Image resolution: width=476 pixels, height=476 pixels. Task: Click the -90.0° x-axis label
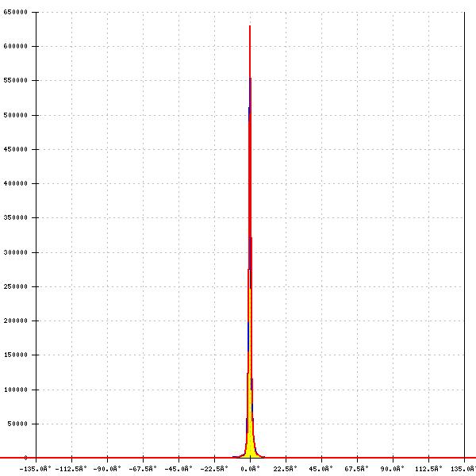[107, 469]
